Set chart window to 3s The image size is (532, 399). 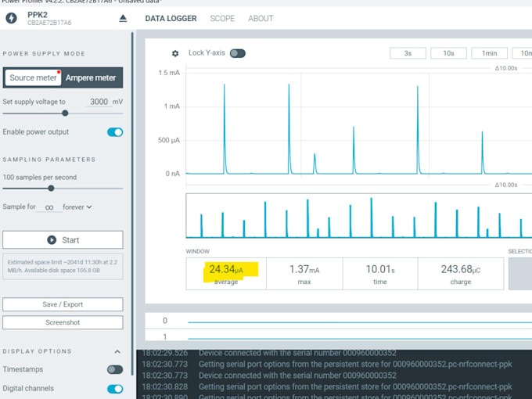coord(408,53)
